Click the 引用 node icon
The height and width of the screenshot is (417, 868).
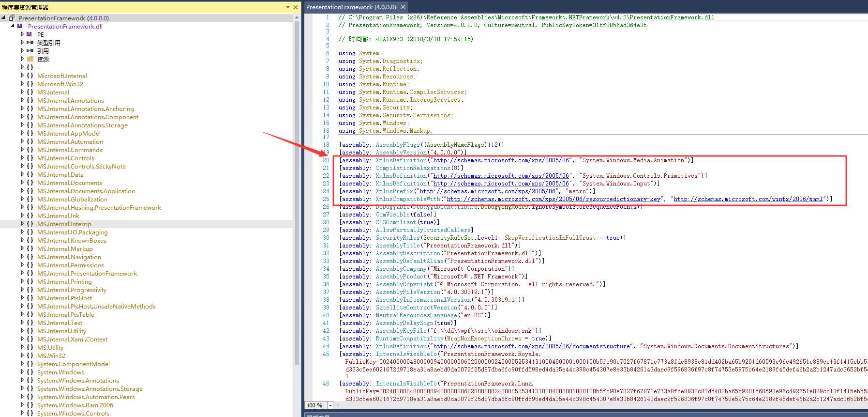30,51
